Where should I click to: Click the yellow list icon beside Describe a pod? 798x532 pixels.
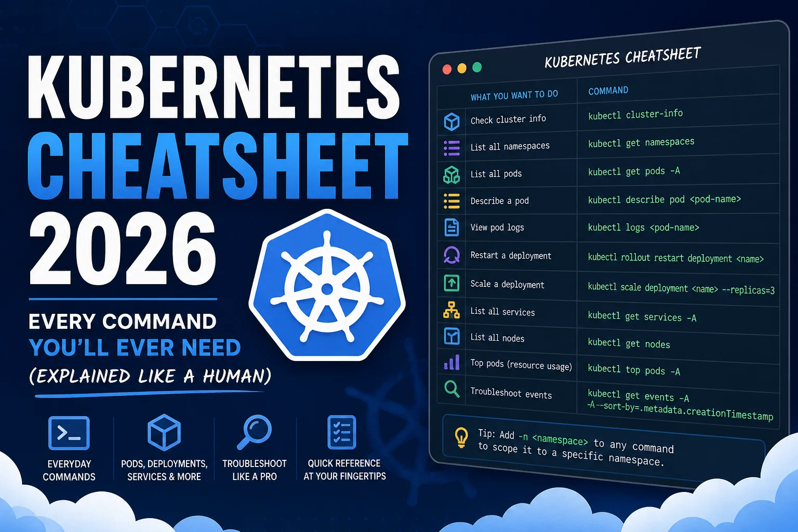[x=451, y=201]
